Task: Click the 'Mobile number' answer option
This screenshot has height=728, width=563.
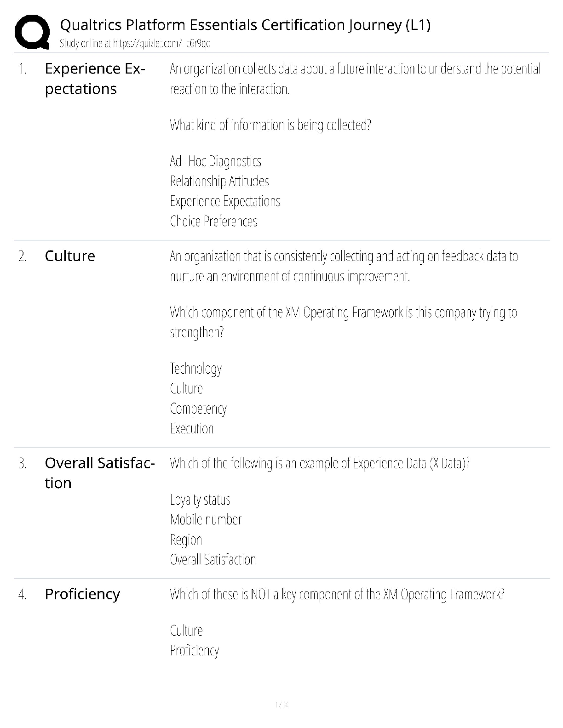Action: [206, 520]
